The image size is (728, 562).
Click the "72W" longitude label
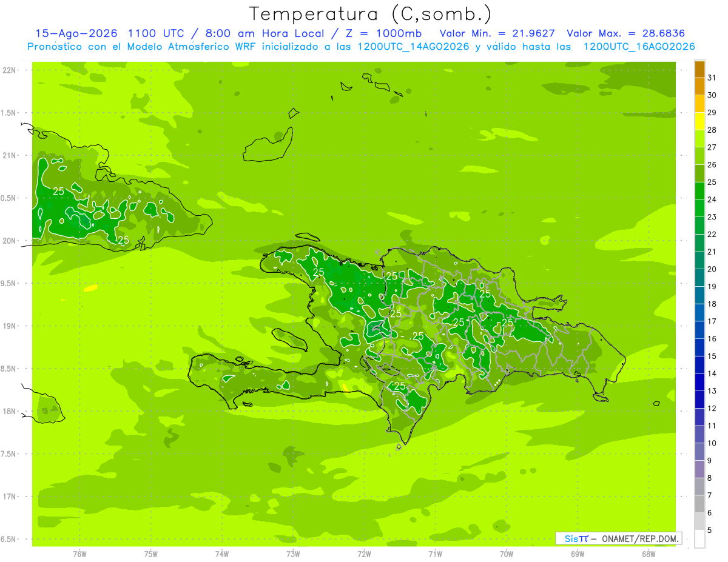tap(364, 554)
